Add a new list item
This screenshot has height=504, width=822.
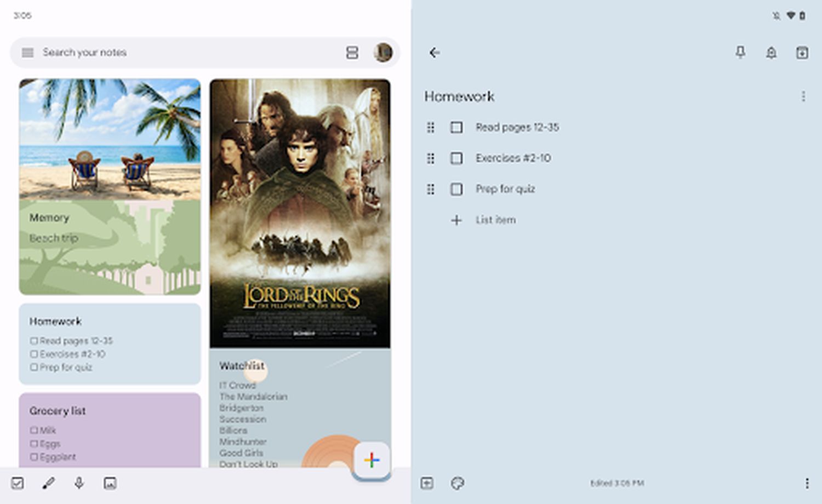coord(495,220)
